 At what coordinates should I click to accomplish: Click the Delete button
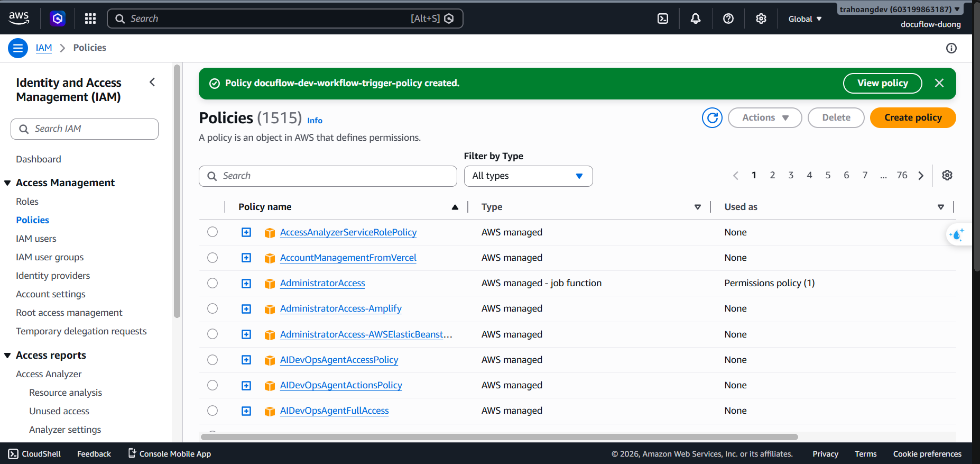[836, 117]
